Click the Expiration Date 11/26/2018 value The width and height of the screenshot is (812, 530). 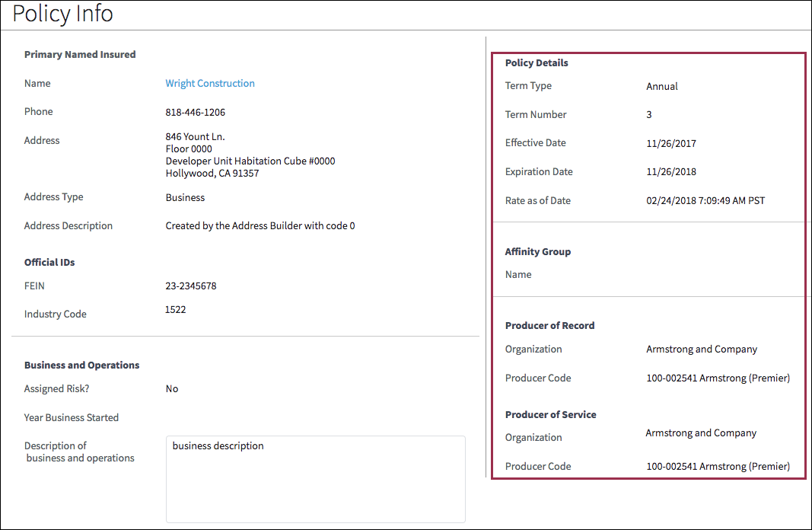pos(670,171)
